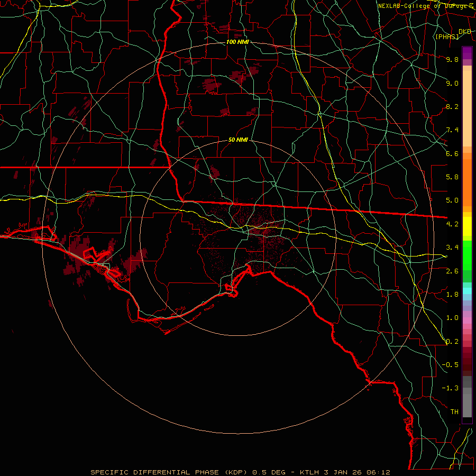The image size is (476, 476).
Task: Click the -1.3 legend value
Action: point(450,388)
